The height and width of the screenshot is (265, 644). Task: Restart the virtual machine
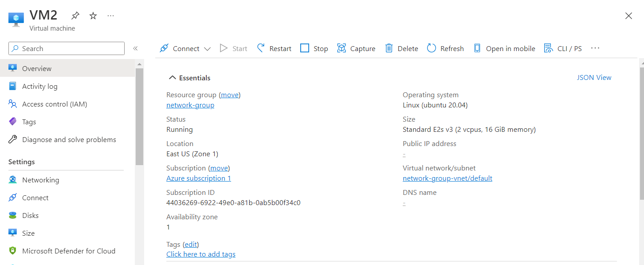coord(274,48)
